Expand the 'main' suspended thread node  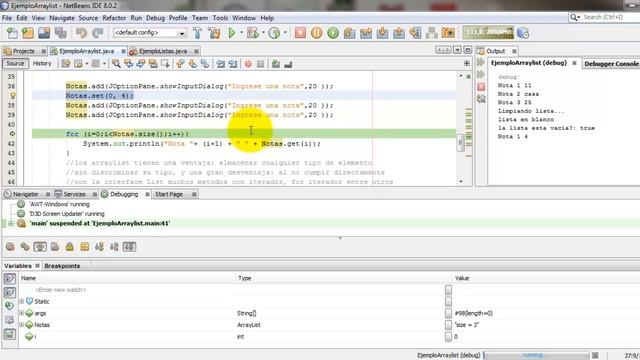[x=11, y=224]
